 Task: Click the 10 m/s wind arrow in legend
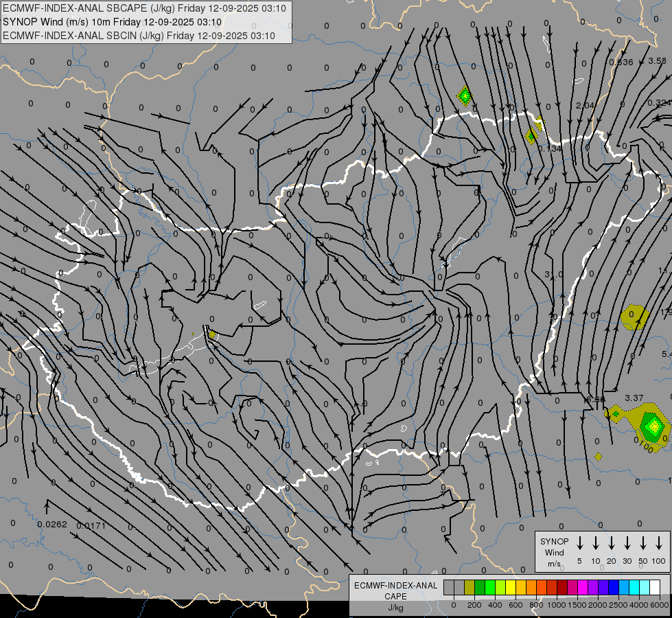596,543
